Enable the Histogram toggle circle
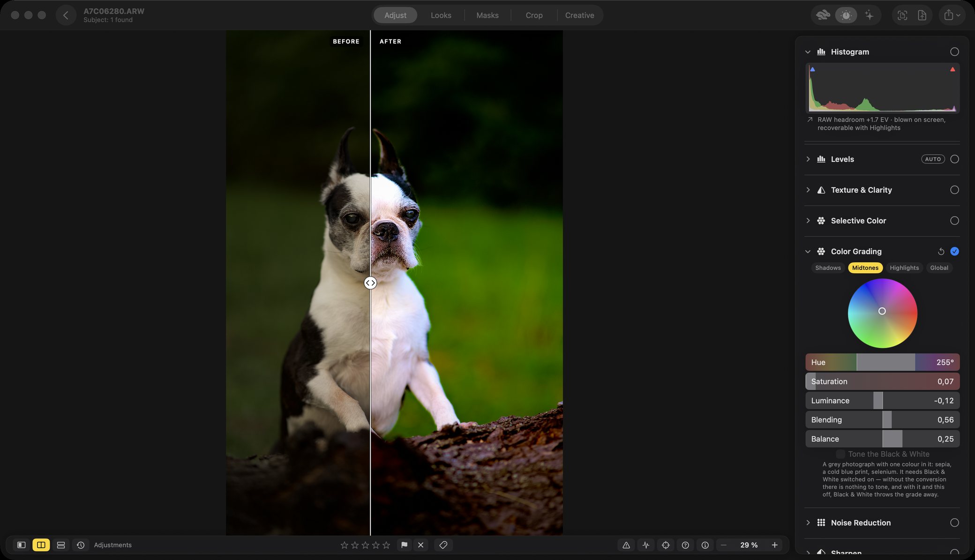The width and height of the screenshot is (975, 560). (954, 52)
